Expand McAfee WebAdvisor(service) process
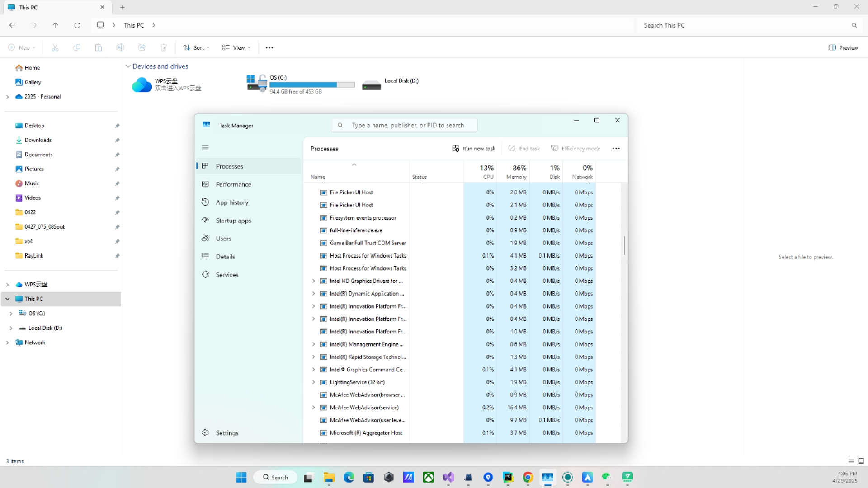This screenshot has width=868, height=488. (x=313, y=408)
